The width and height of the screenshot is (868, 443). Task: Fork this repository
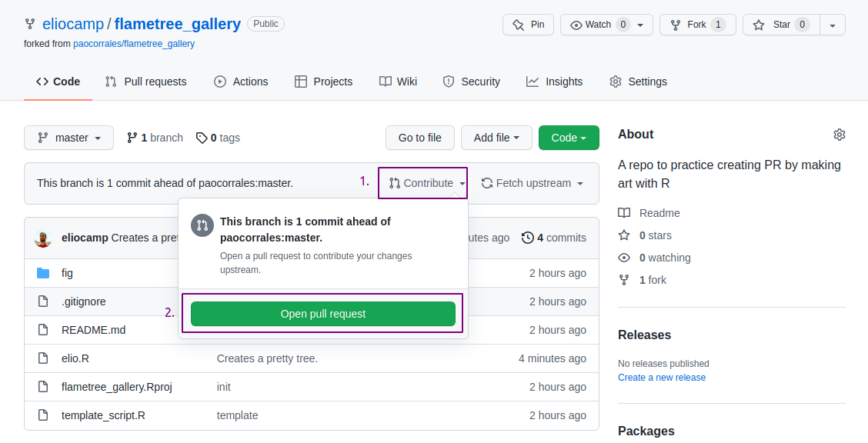tap(696, 24)
